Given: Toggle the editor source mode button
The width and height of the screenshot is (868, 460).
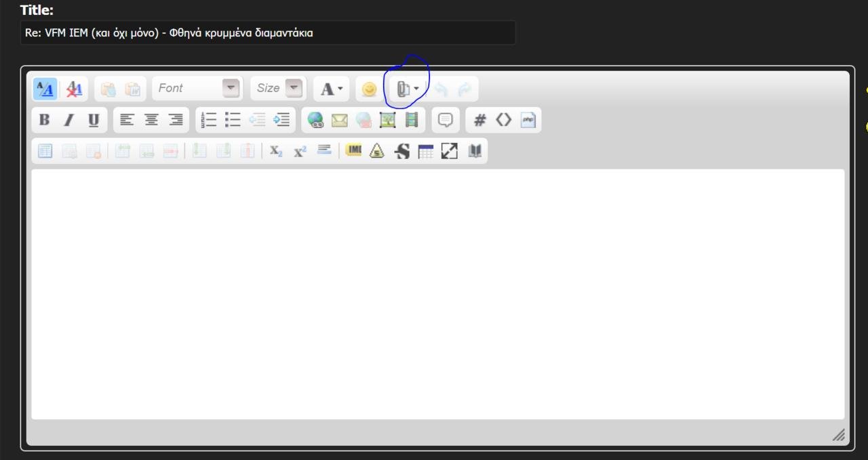Looking at the screenshot, I should coord(45,89).
